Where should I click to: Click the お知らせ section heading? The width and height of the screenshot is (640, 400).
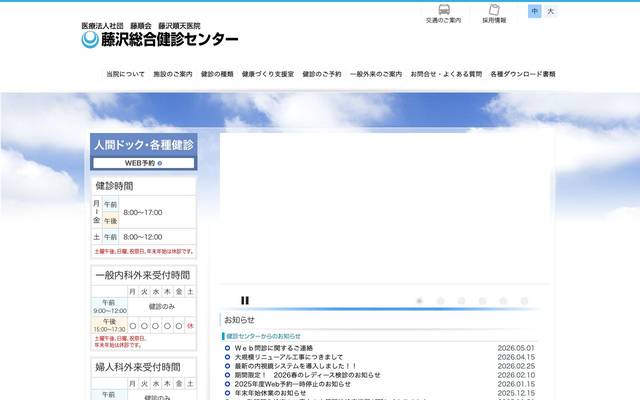click(239, 320)
